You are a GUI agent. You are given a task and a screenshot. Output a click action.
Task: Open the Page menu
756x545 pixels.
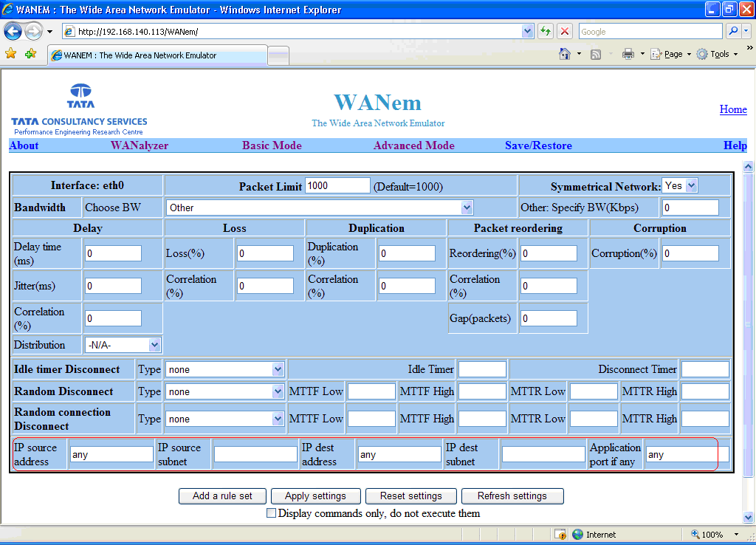[x=670, y=54]
